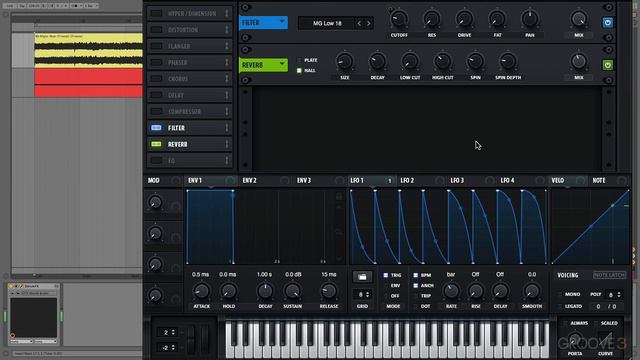
Task: Enable the Distortion effect toggle
Action: click(156, 30)
